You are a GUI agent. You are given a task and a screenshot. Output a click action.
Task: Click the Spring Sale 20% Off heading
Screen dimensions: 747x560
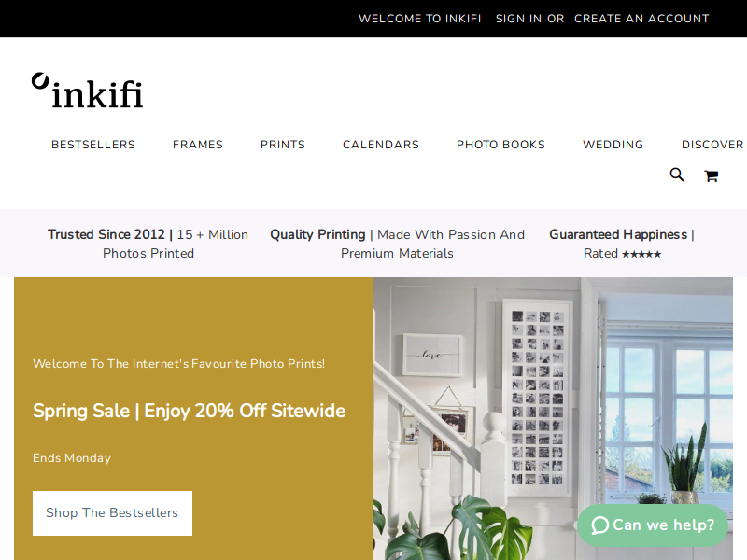click(x=189, y=411)
